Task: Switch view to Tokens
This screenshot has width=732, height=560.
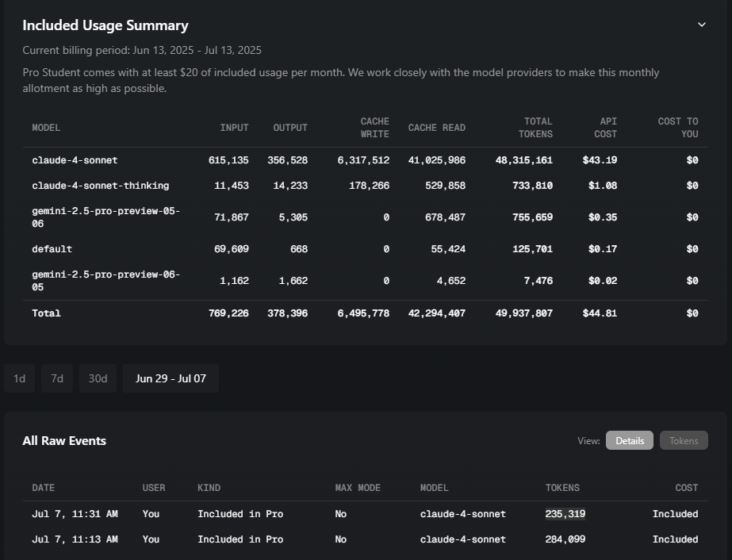Action: click(684, 440)
